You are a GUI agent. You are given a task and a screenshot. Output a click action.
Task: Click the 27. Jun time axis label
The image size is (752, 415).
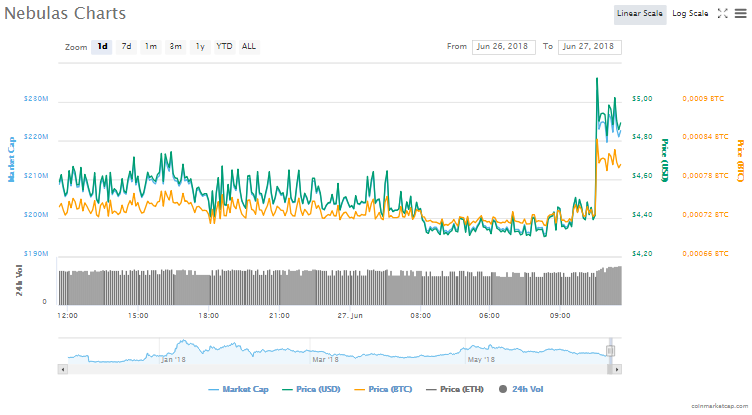[350, 316]
